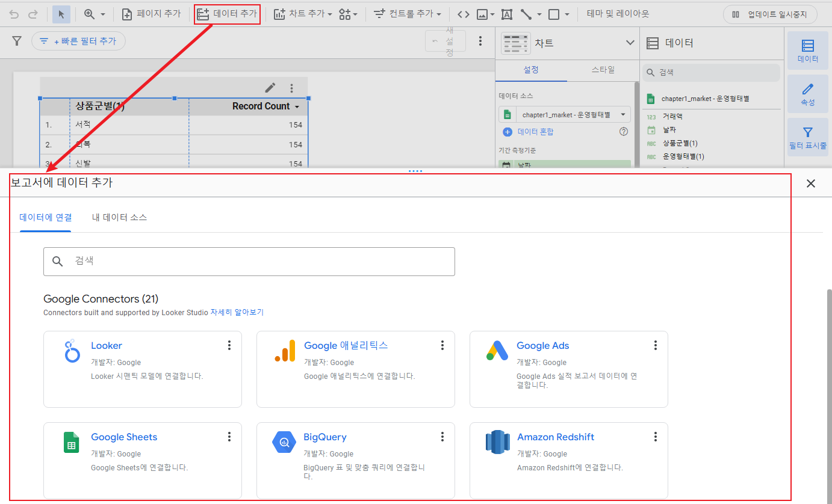Image resolution: width=832 pixels, height=504 pixels.
Task: Choose the Looker connector card
Action: pyautogui.click(x=143, y=369)
